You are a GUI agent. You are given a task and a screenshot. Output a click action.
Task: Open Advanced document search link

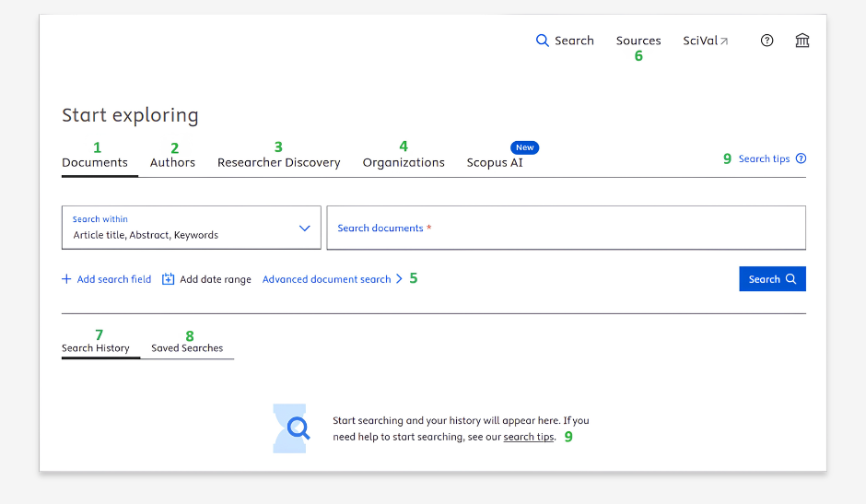coord(326,279)
